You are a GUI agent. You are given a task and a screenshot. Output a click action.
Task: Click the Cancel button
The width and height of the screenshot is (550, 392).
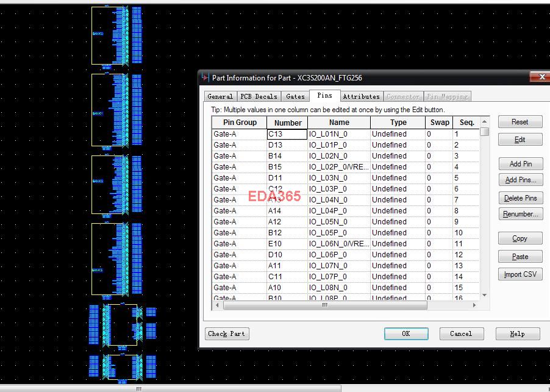(462, 334)
